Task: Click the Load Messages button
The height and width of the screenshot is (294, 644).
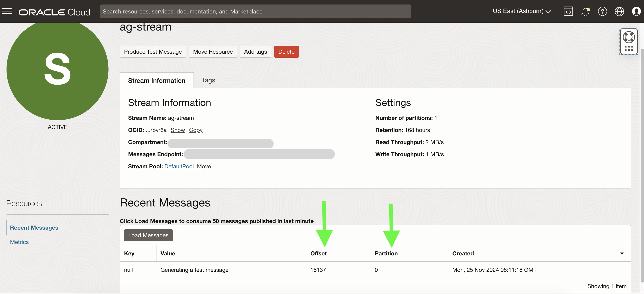Action: (148, 235)
